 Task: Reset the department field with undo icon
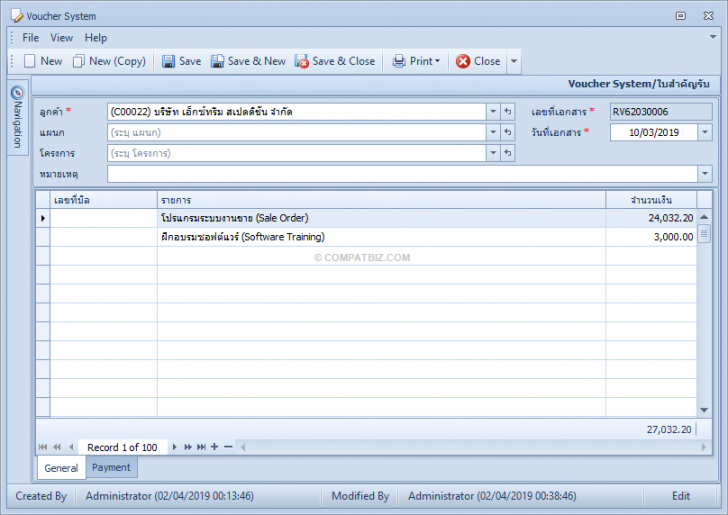(508, 132)
